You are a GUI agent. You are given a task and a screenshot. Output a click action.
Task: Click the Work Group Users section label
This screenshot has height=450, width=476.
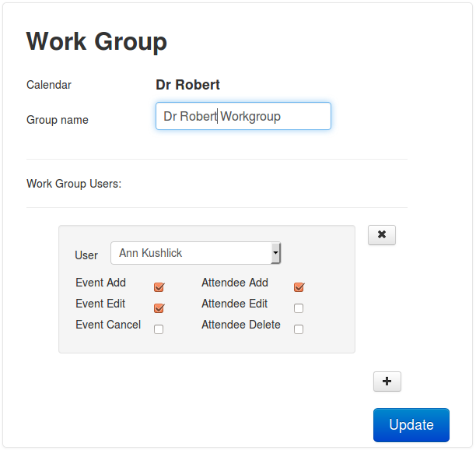click(74, 184)
